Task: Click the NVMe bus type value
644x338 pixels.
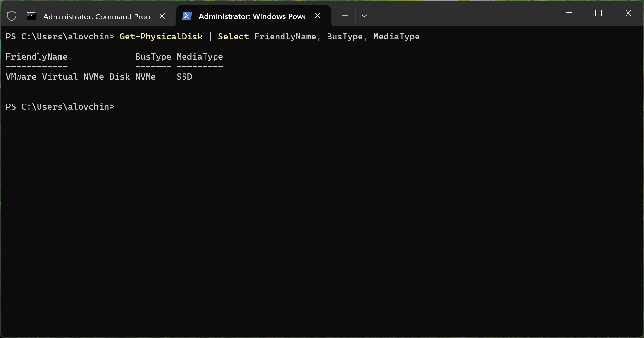Action: (x=145, y=77)
